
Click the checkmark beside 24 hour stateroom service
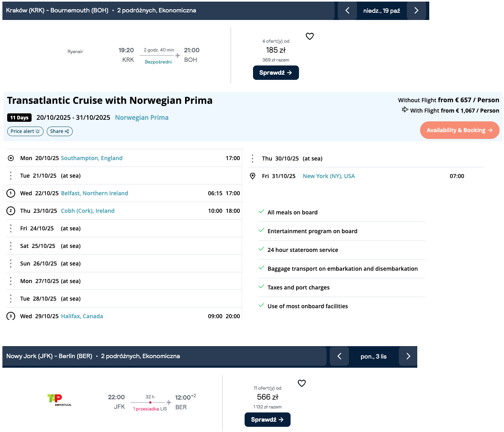pos(261,249)
